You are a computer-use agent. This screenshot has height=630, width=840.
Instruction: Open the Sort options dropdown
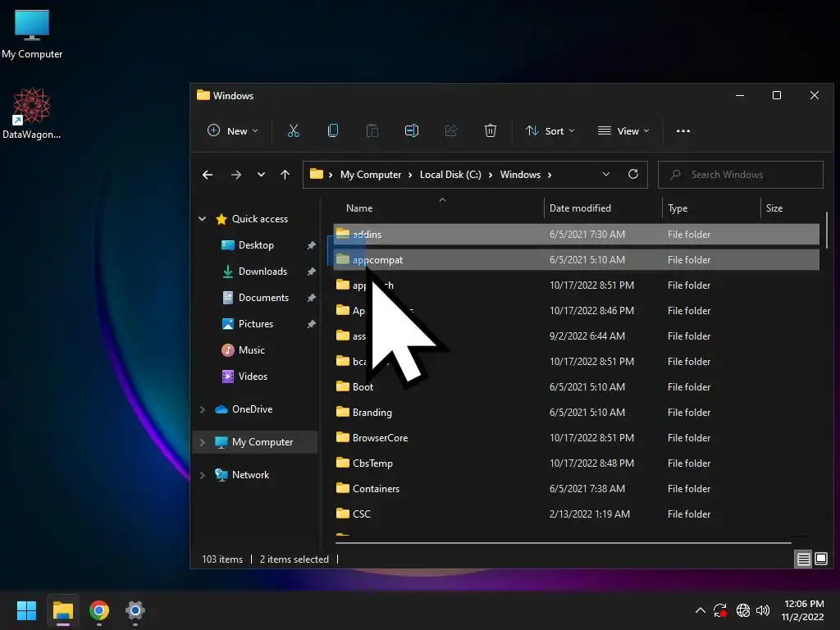550,130
